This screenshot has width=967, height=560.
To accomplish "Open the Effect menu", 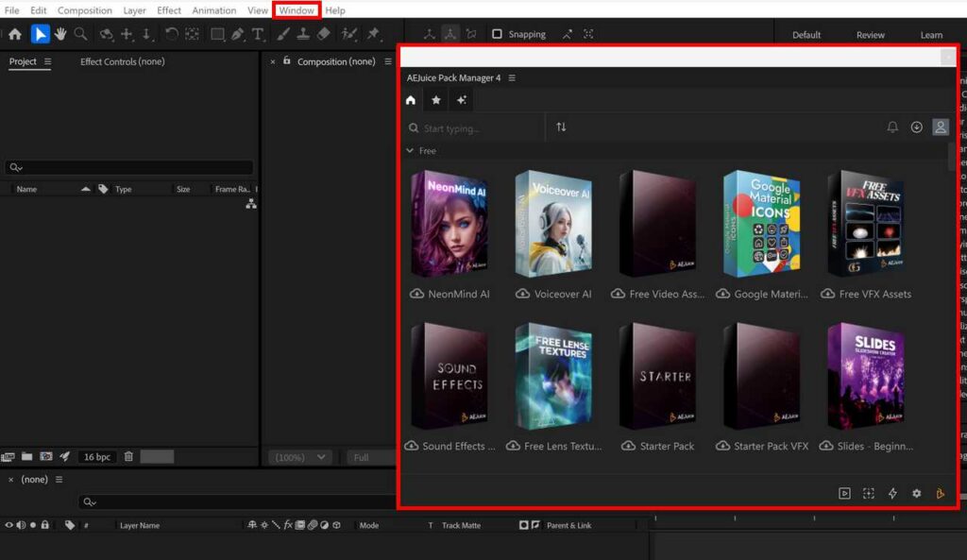I will [168, 10].
